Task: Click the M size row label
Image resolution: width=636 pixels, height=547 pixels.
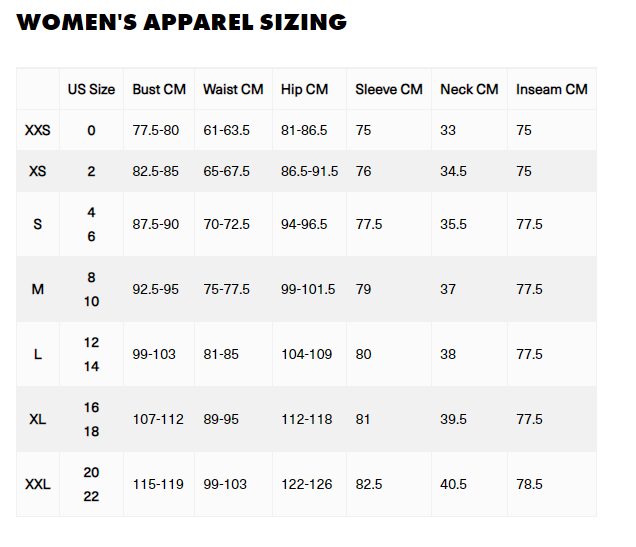Action: click(x=38, y=289)
